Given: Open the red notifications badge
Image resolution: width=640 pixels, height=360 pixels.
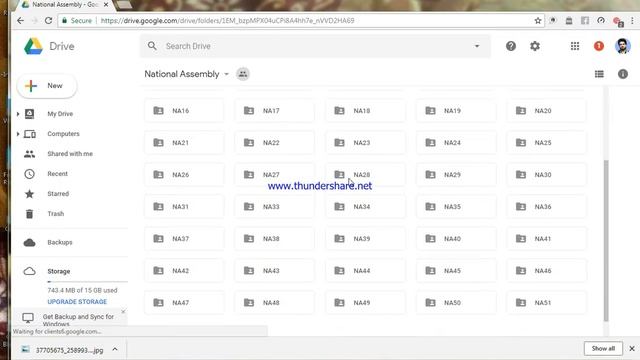Looking at the screenshot, I should [x=599, y=46].
